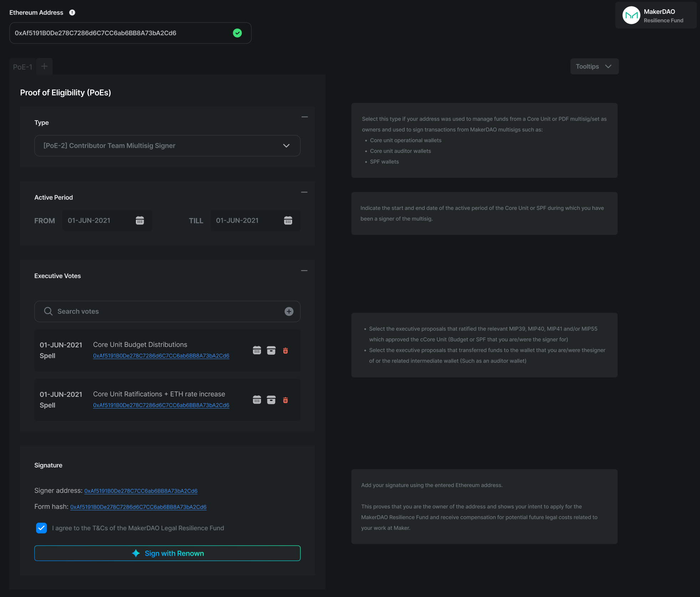This screenshot has width=700, height=597.
Task: Toggle the T&Cs agreement checkbox
Action: (41, 528)
